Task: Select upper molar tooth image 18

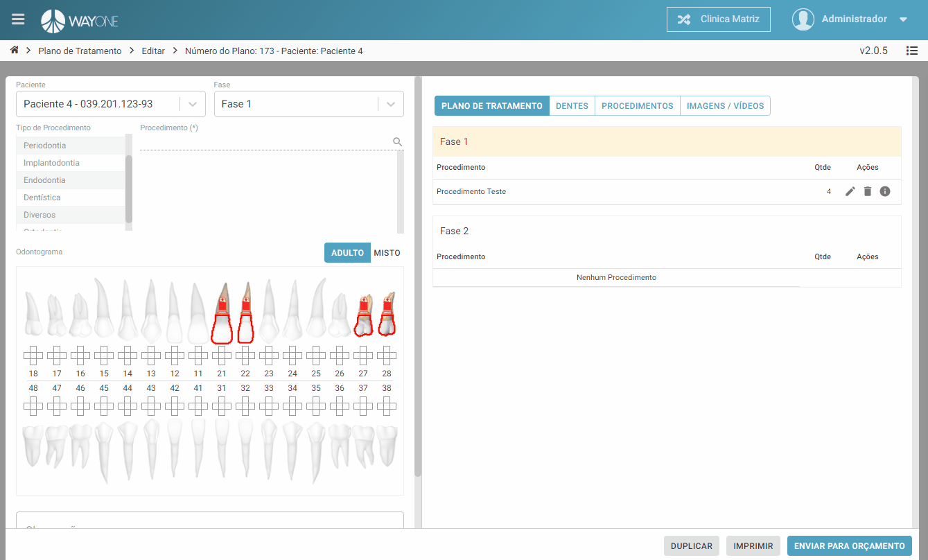Action: [33, 315]
